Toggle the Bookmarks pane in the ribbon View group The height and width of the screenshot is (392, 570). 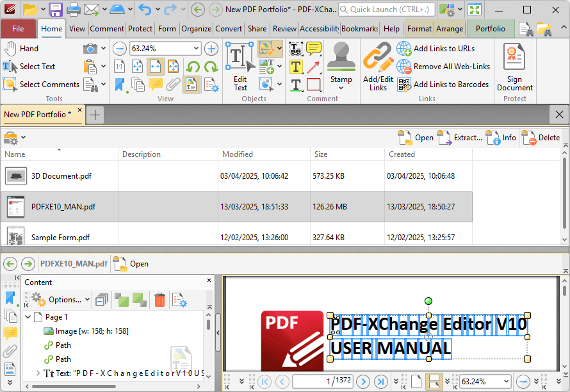120,85
